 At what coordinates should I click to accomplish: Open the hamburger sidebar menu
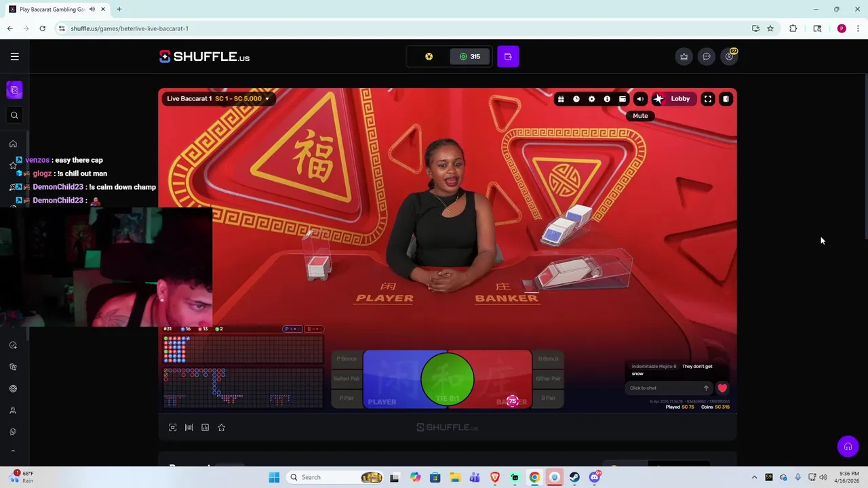click(14, 56)
